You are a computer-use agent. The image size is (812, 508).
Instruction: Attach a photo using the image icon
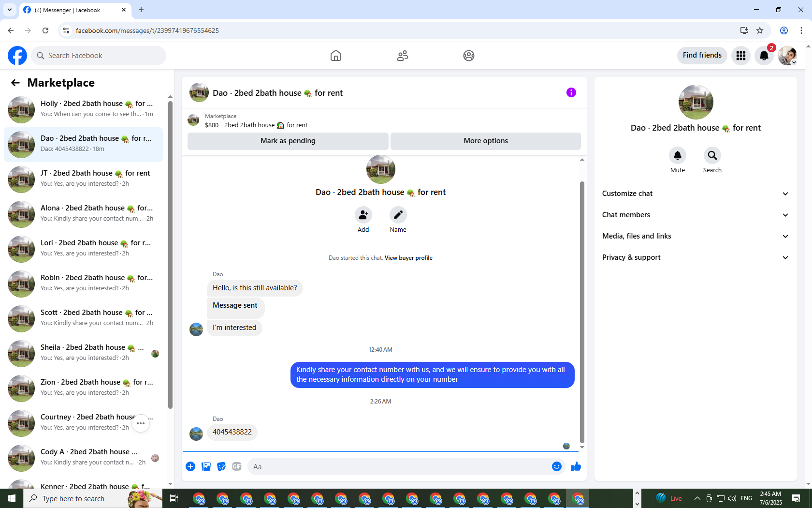coord(206,466)
